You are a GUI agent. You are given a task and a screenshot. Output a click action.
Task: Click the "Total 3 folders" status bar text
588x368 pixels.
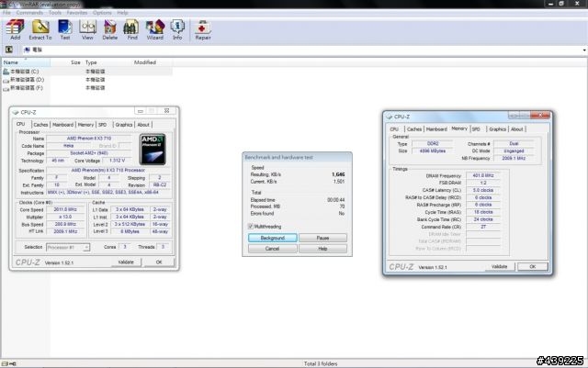click(x=321, y=364)
